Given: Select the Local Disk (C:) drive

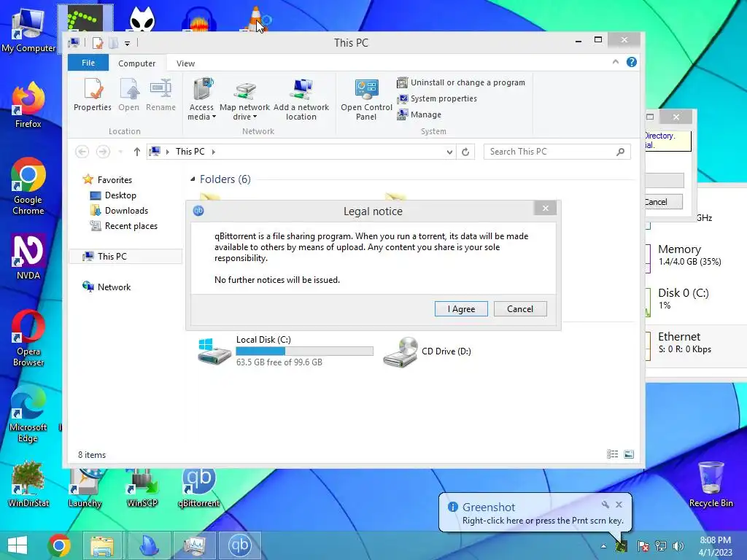Looking at the screenshot, I should (x=285, y=351).
